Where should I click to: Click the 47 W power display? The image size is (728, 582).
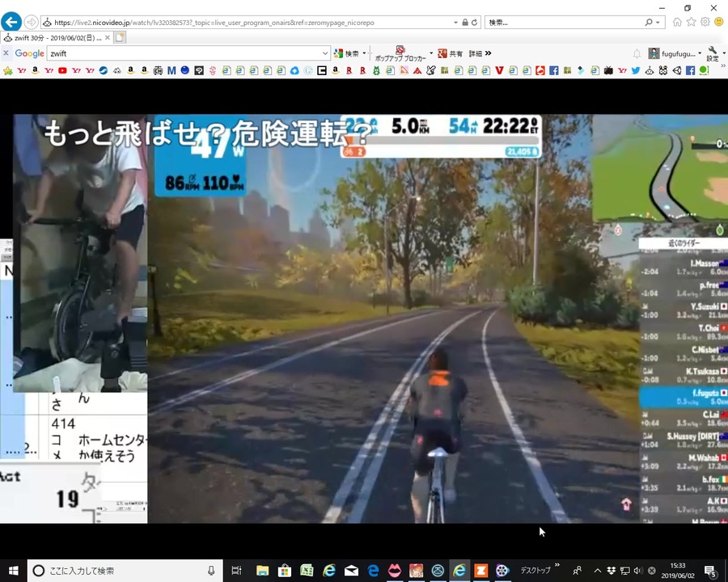coord(218,145)
